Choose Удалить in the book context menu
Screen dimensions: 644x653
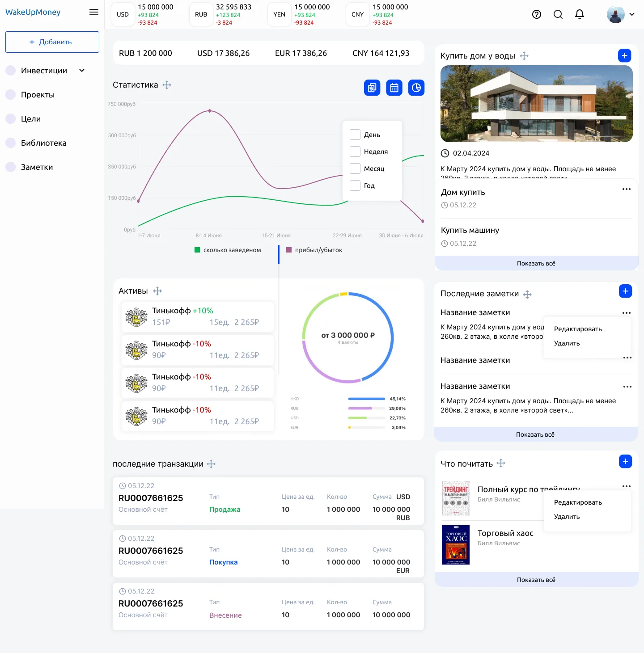coord(567,517)
